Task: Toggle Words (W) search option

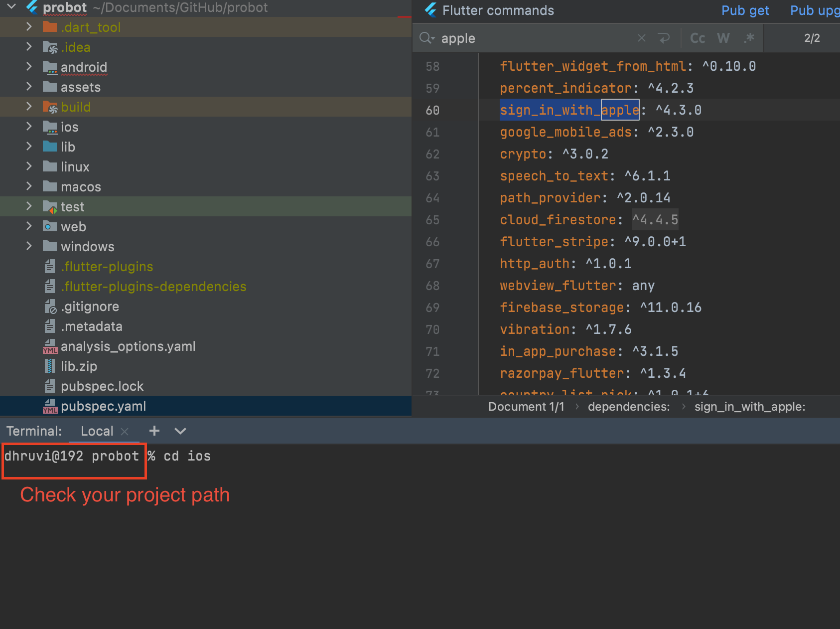Action: (723, 38)
